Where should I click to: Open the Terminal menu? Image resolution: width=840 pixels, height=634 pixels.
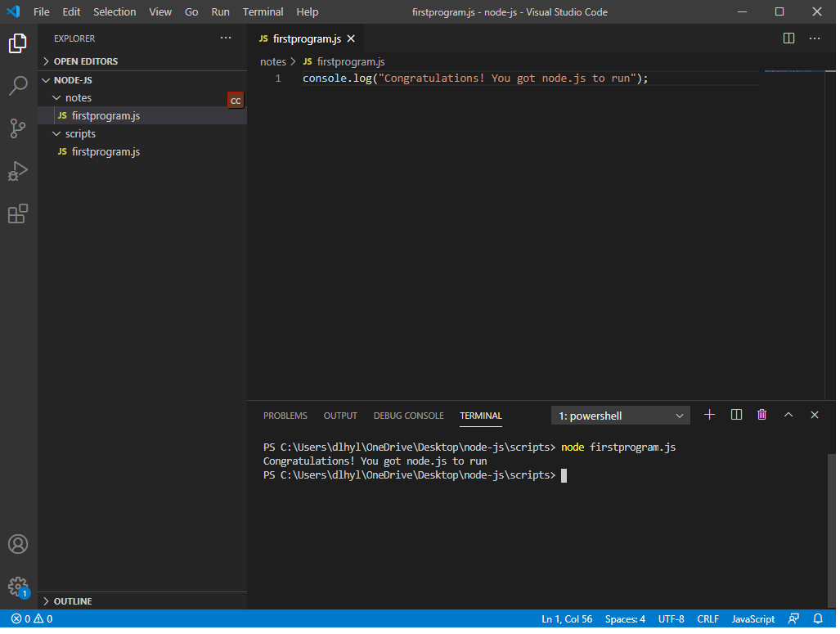(x=263, y=11)
